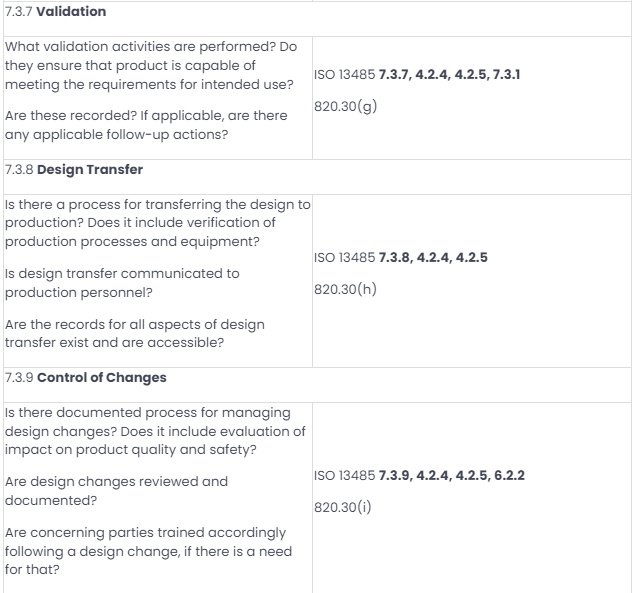Click the bold 6.2.2 clause number
Screen dimensions: 632x593
point(509,476)
